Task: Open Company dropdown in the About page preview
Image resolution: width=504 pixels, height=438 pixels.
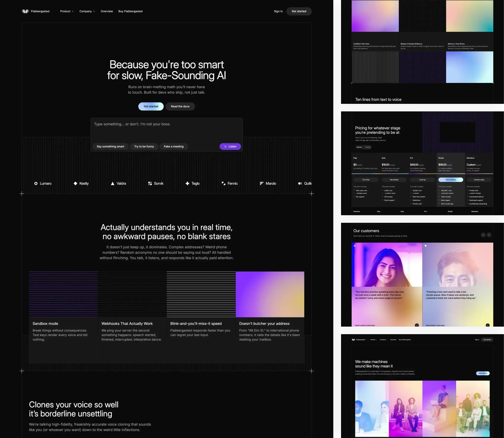Action: click(x=383, y=339)
